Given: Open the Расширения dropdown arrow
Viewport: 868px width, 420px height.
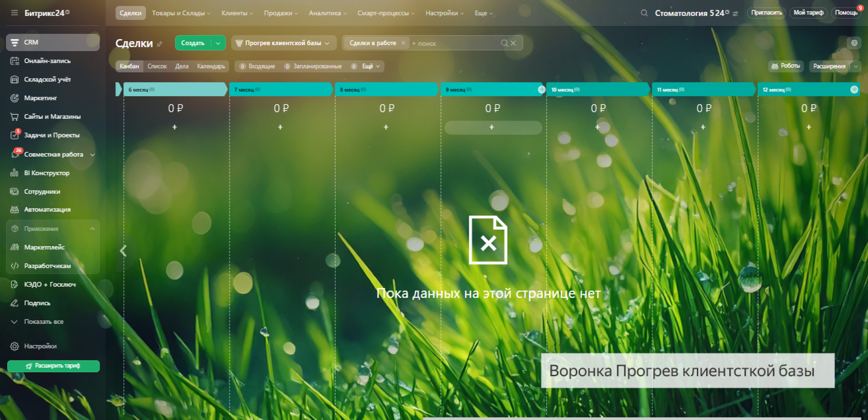Looking at the screenshot, I should (855, 66).
